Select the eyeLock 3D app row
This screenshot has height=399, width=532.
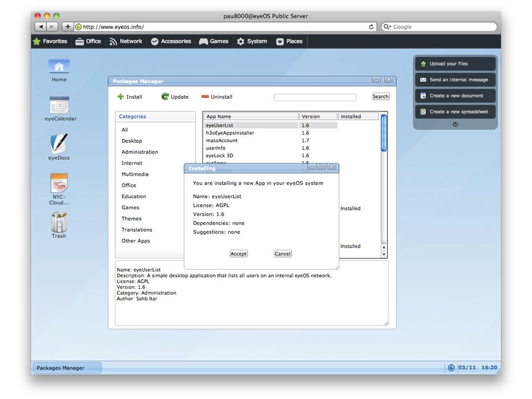click(x=271, y=155)
